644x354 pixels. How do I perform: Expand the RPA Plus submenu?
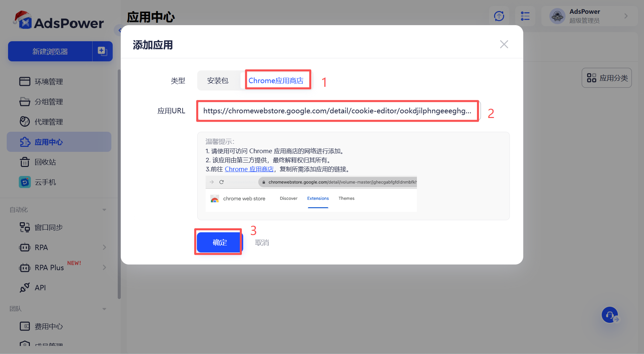(104, 267)
